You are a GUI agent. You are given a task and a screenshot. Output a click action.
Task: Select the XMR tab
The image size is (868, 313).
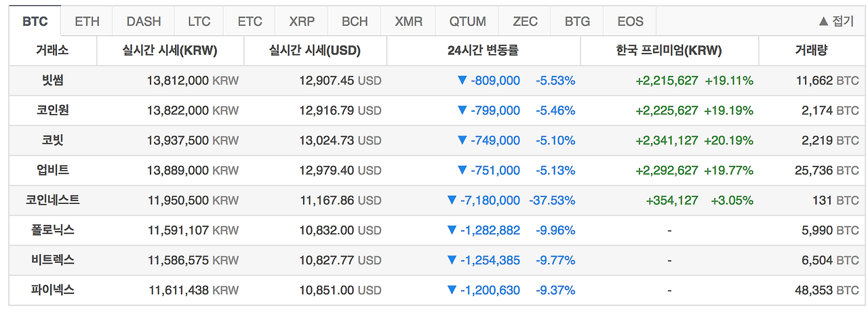(409, 21)
